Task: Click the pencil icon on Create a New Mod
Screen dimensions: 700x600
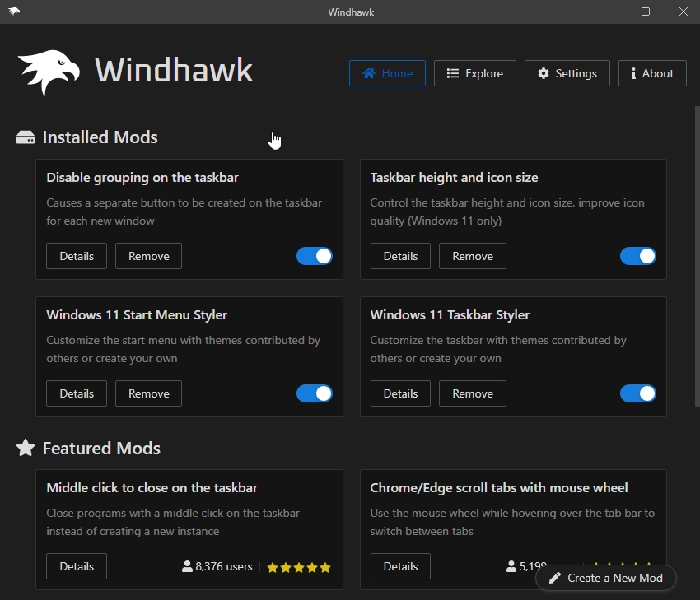Action: point(555,578)
